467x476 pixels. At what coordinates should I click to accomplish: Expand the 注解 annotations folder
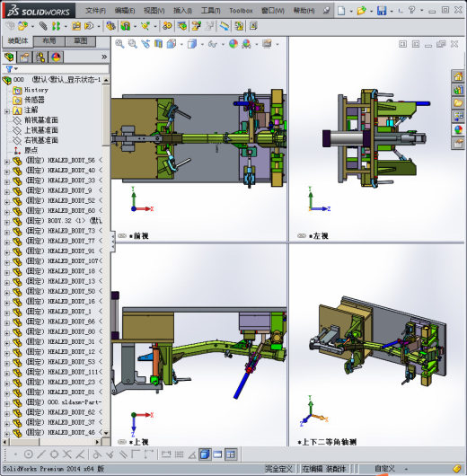(x=7, y=110)
